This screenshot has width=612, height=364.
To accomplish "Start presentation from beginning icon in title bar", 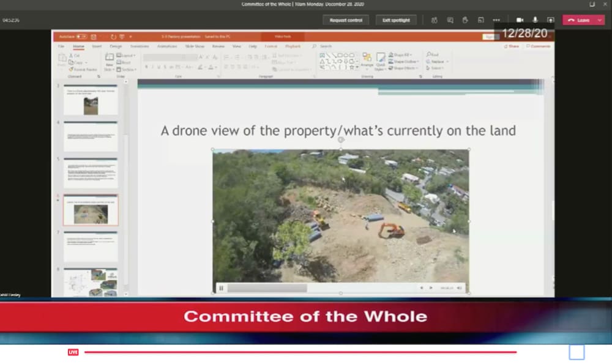I will coord(122,37).
